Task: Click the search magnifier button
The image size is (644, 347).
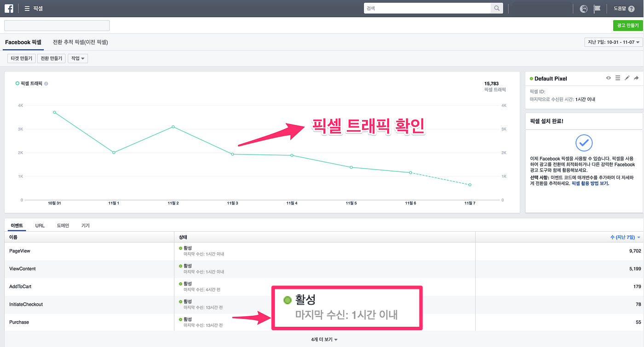Action: click(497, 8)
